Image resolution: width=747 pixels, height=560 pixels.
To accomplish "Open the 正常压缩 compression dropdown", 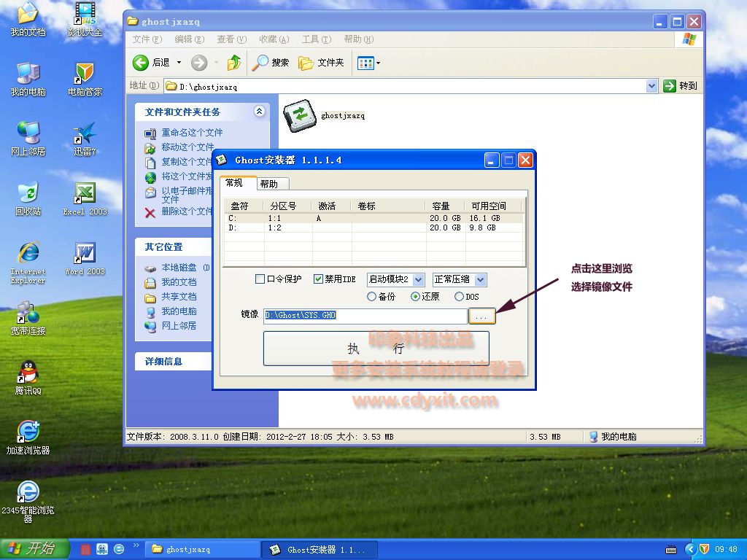I will (x=480, y=279).
